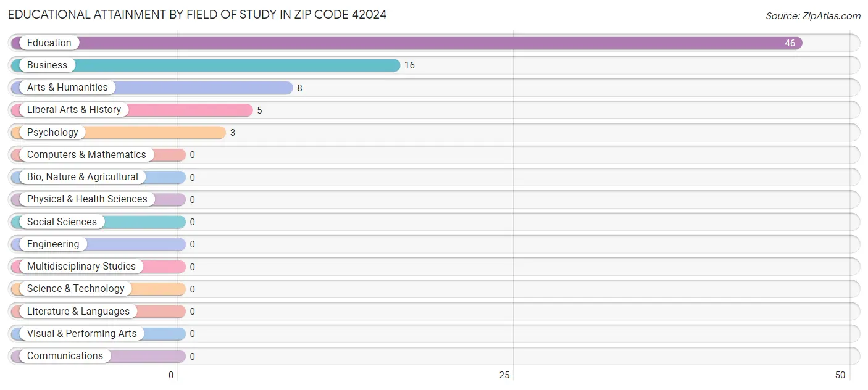Click the Education bar label
Image resolution: width=868 pixels, height=390 pixels.
[49, 43]
